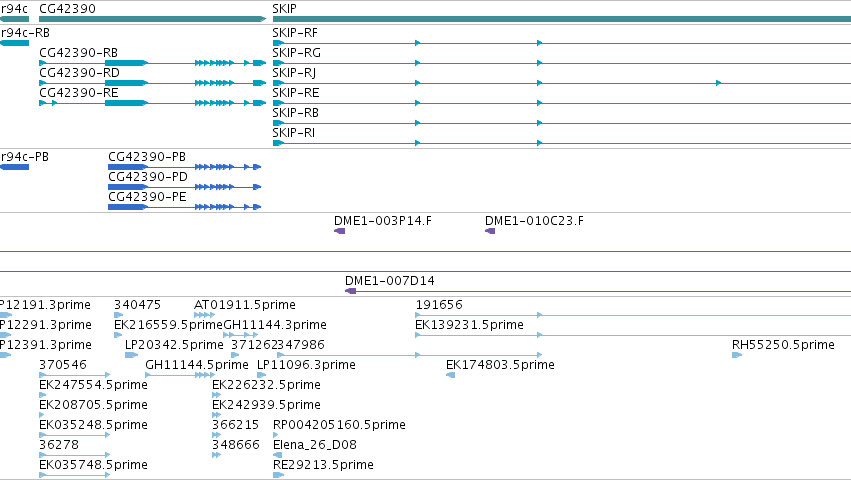This screenshot has height=480, width=851.
Task: Select the DME1-007D14 clone label
Action: 390,281
